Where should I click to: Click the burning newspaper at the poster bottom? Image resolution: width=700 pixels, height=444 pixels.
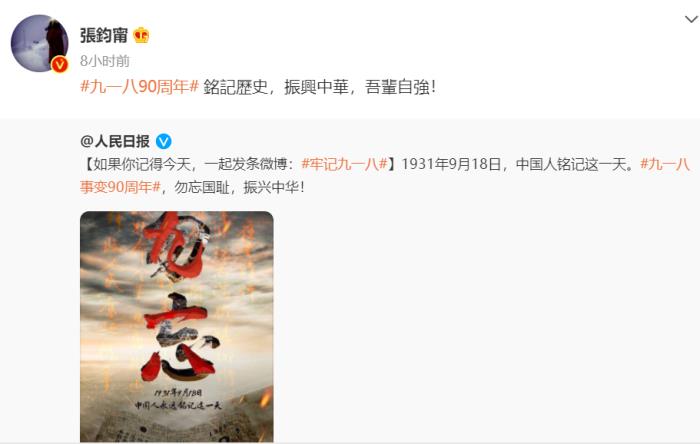coord(177,426)
